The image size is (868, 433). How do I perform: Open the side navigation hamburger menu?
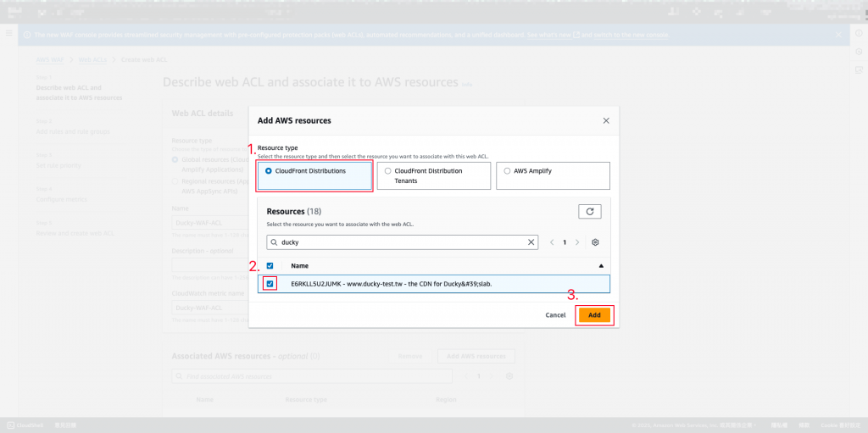tap(8, 34)
